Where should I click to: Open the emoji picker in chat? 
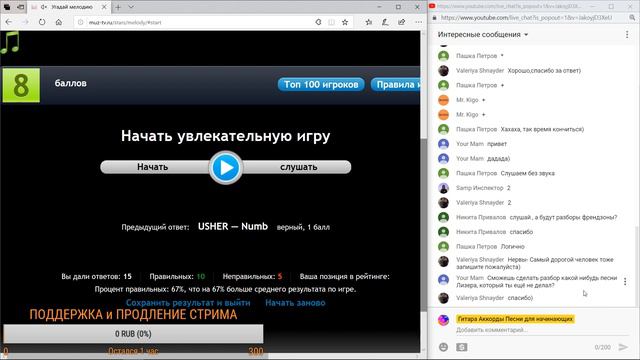(x=443, y=347)
